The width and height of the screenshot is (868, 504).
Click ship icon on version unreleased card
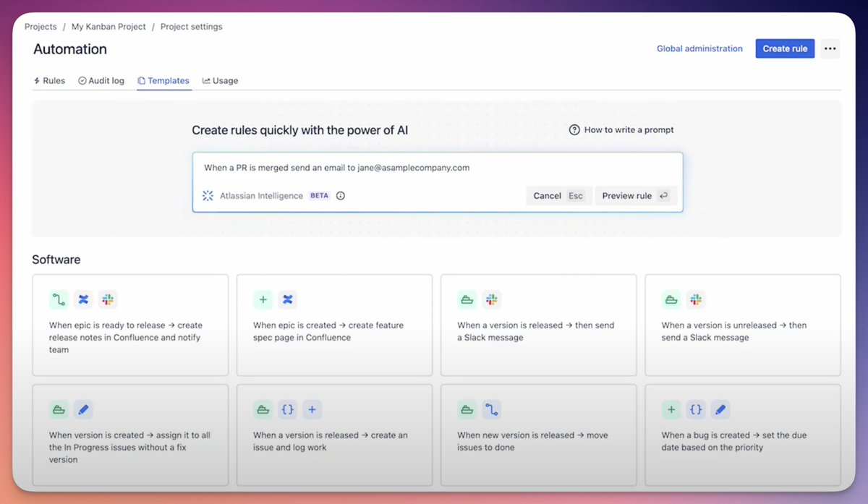pos(671,299)
